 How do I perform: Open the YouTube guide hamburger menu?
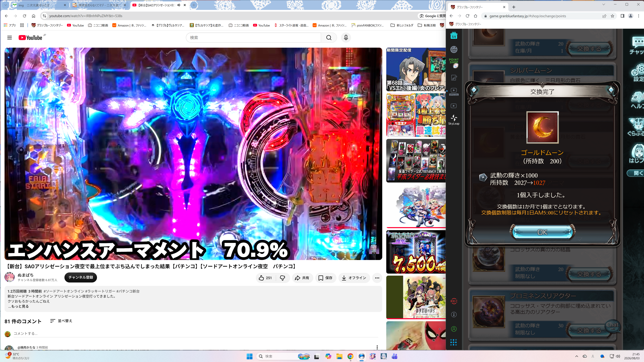point(10,38)
